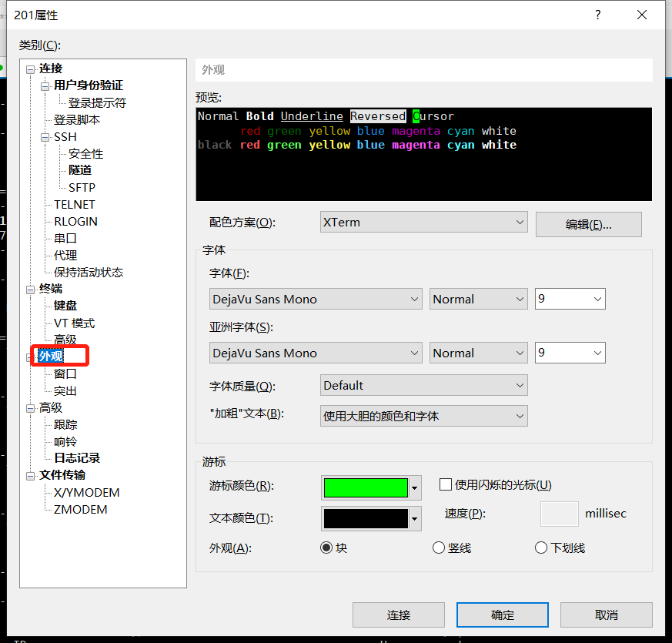Screen dimensions: 672x643
Task: Select 响铃 in category tree
Action: click(x=65, y=441)
